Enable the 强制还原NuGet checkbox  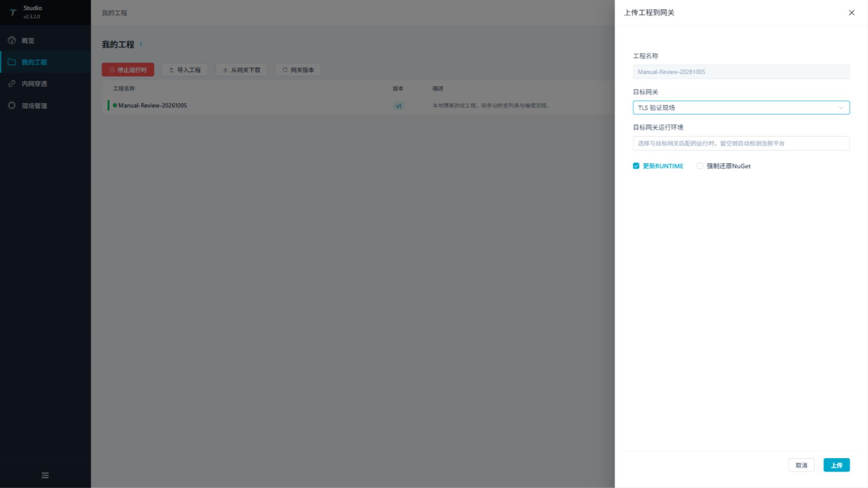pos(700,166)
